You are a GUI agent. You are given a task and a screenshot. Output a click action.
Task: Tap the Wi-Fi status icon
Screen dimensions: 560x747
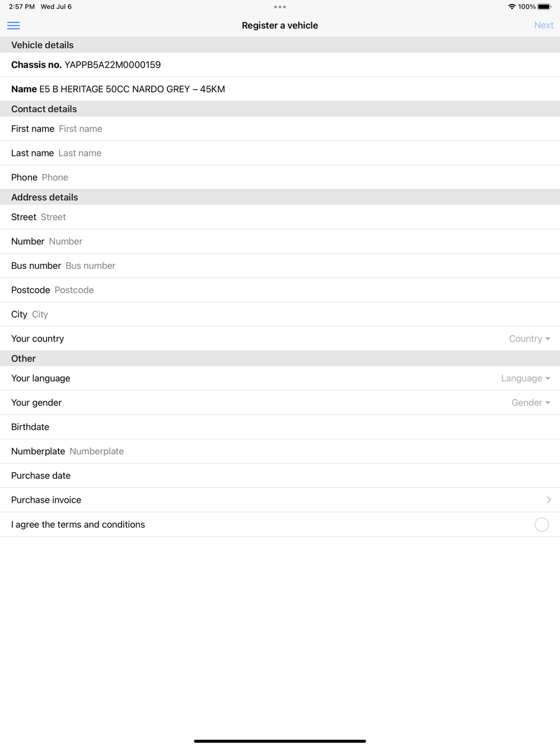tap(512, 7)
